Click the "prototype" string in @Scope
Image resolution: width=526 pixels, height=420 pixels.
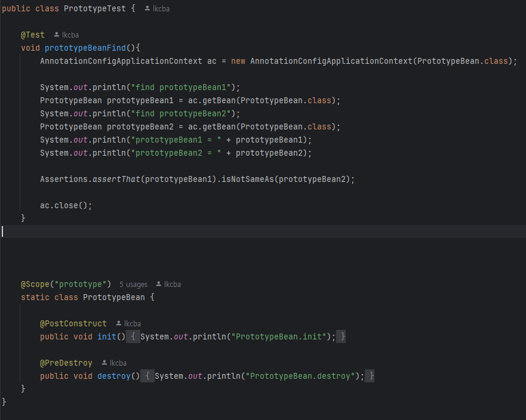(x=81, y=284)
